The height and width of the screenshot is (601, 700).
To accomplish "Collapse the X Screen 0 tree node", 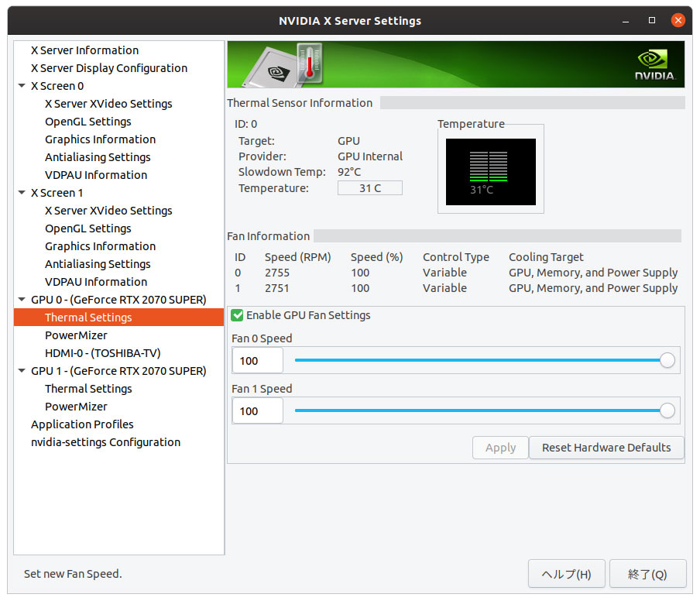I will [x=22, y=86].
